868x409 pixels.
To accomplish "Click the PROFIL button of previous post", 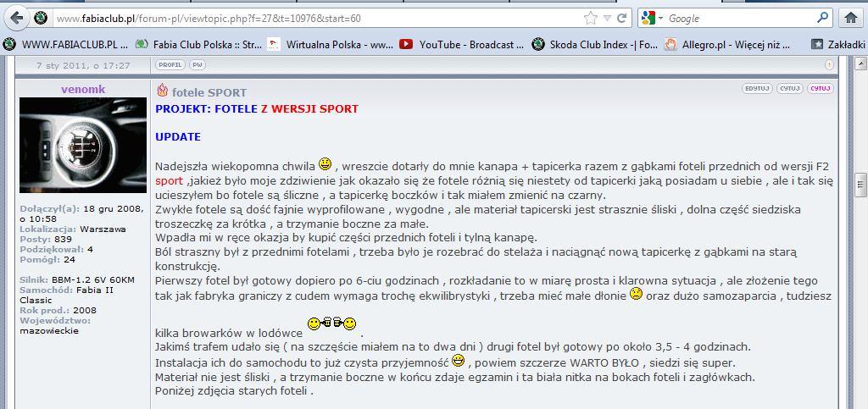I will click(170, 65).
